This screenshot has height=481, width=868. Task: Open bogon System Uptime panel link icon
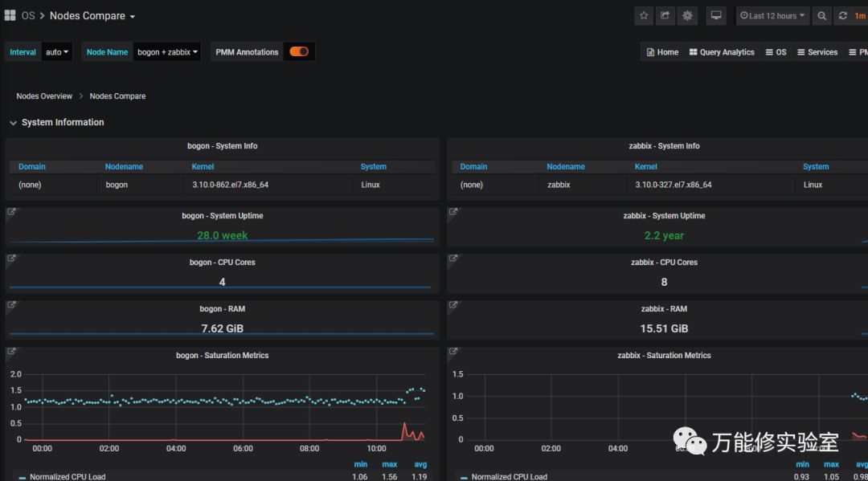[11, 212]
